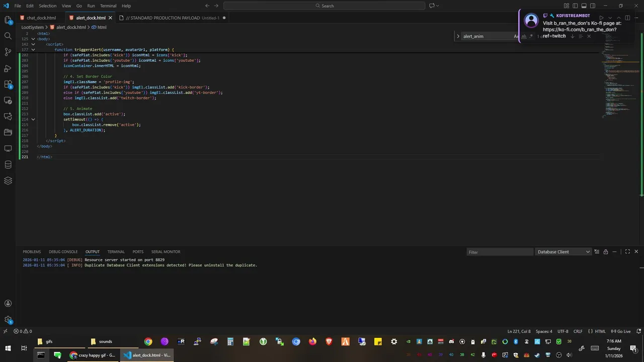Open the Manage gear in activity bar

(x=8, y=319)
